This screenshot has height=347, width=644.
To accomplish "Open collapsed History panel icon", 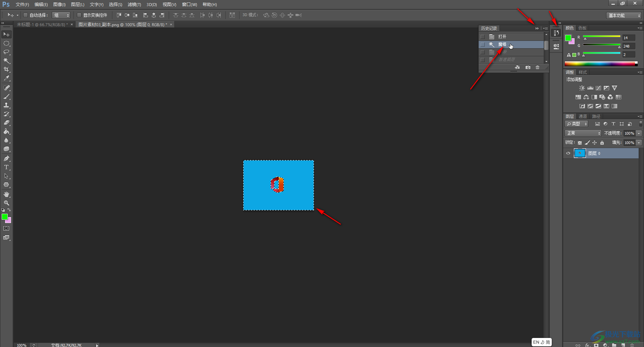I will click(x=556, y=33).
